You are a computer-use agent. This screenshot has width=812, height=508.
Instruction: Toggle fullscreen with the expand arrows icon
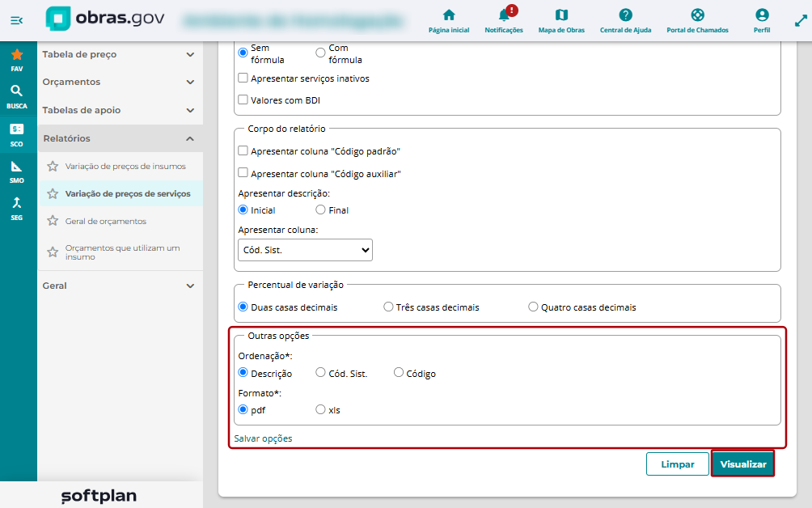pos(801,21)
